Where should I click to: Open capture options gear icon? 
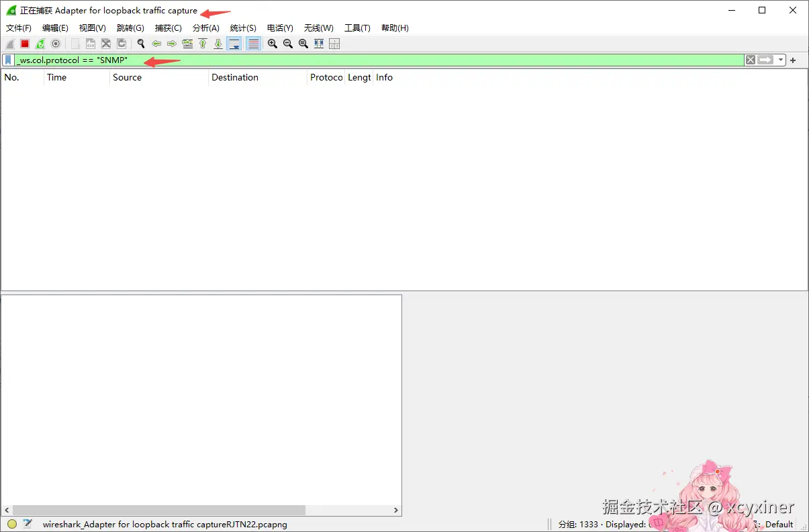(x=56, y=44)
